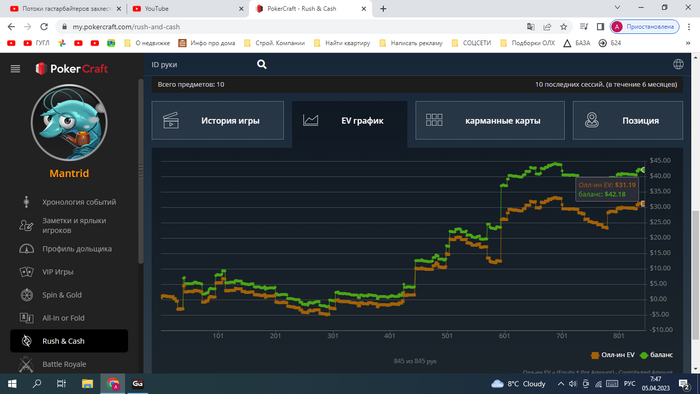Viewport: 700px width, 394px height.
Task: Open the ГУГЛ bookmark
Action: 37,43
